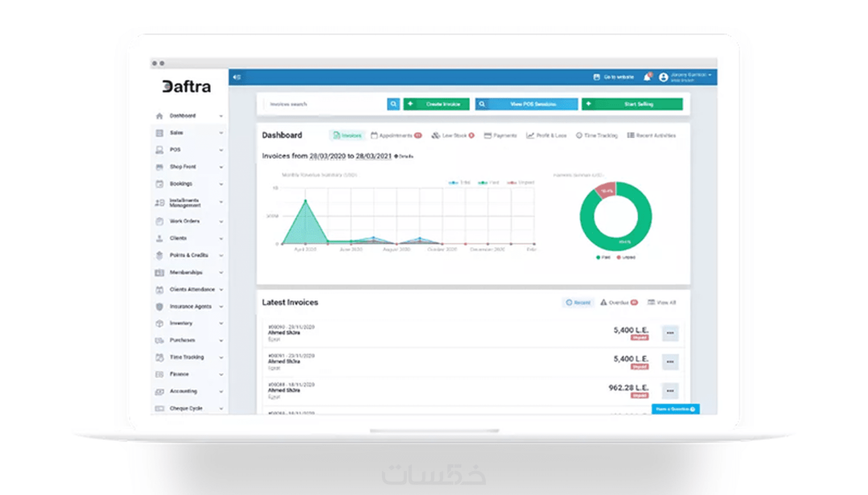Image resolution: width=868 pixels, height=495 pixels.
Task: Switch to the Appointments tab
Action: click(396, 135)
